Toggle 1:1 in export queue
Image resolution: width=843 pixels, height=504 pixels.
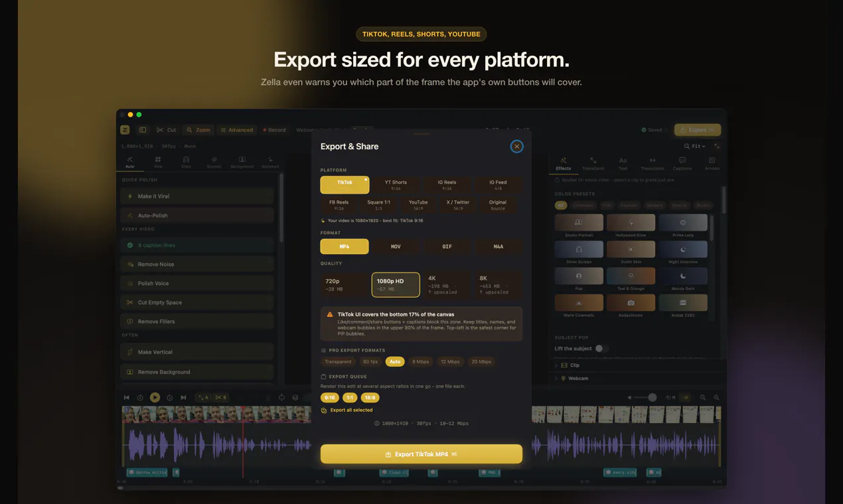350,397
